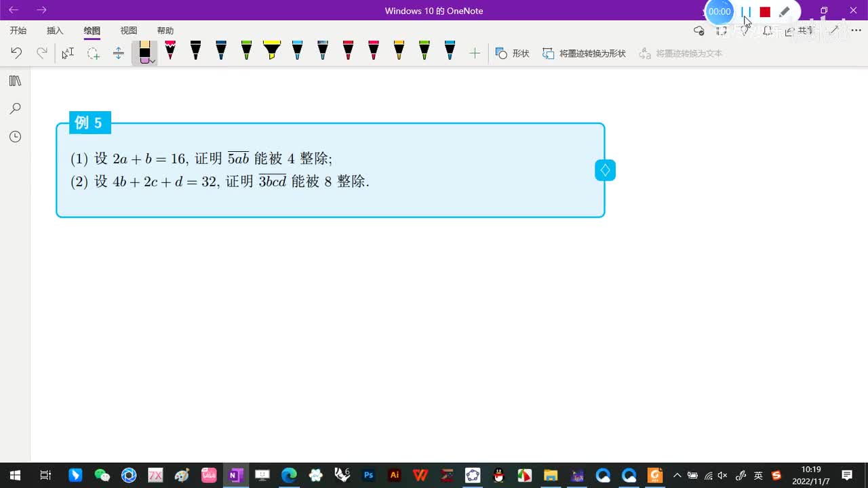Select the first red pen
Image resolution: width=868 pixels, height=488 pixels.
pyautogui.click(x=170, y=50)
